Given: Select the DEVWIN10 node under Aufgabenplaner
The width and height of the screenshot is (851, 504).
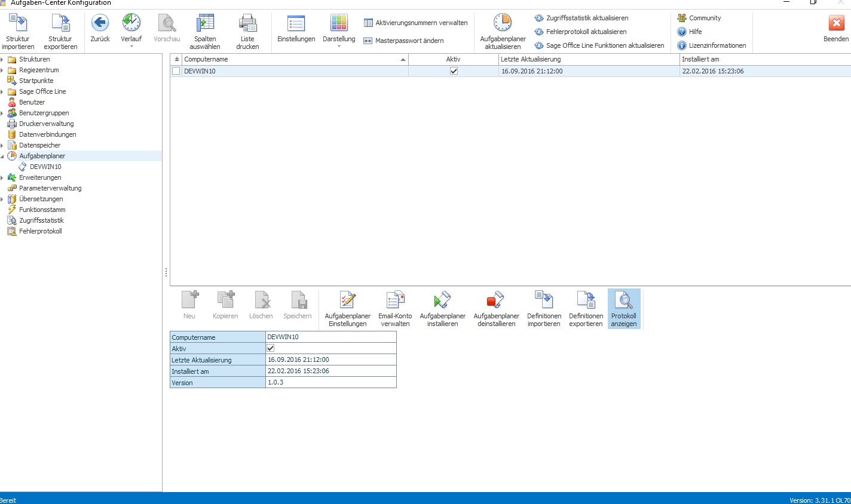Looking at the screenshot, I should [45, 167].
